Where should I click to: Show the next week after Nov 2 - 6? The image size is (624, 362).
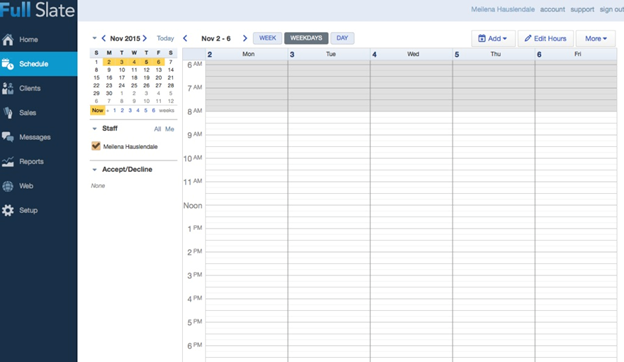click(245, 38)
